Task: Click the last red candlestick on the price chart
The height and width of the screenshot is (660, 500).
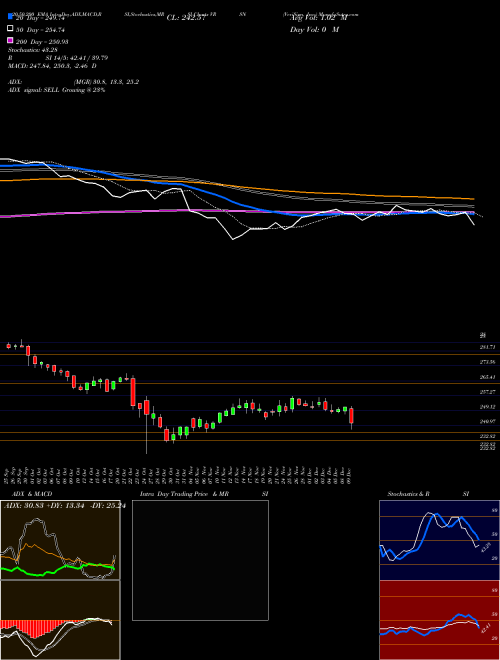Action: tap(351, 416)
